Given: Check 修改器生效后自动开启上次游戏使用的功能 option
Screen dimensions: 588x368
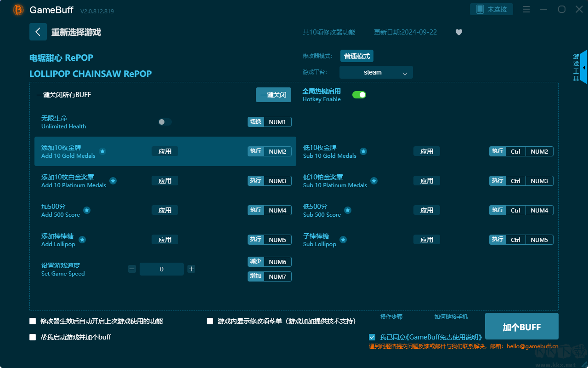Looking at the screenshot, I should pyautogui.click(x=33, y=321).
